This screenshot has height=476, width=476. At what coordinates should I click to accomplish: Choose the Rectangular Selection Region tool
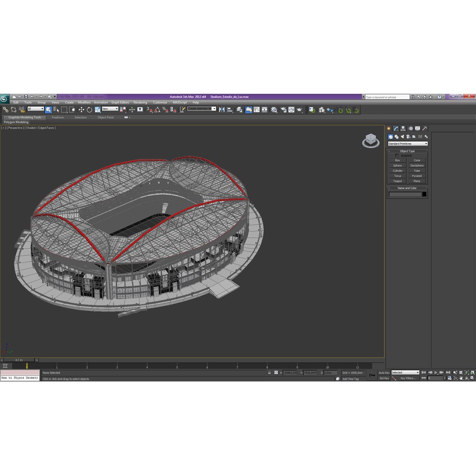coord(64,110)
